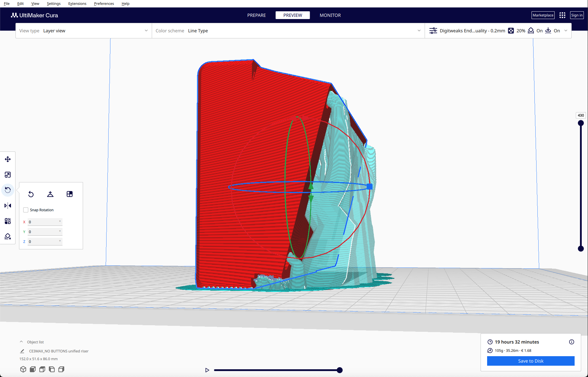Select the Move tool
588x377 pixels.
tap(8, 159)
